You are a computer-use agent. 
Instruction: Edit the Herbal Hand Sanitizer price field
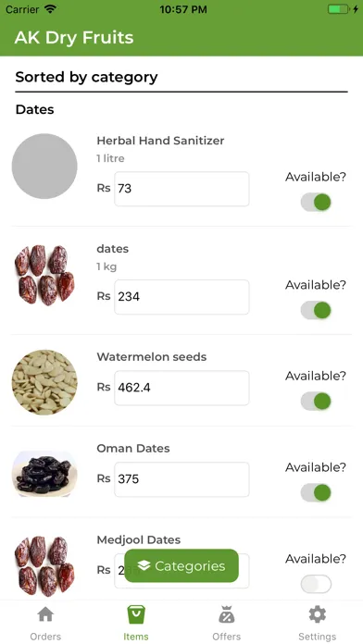click(181, 189)
